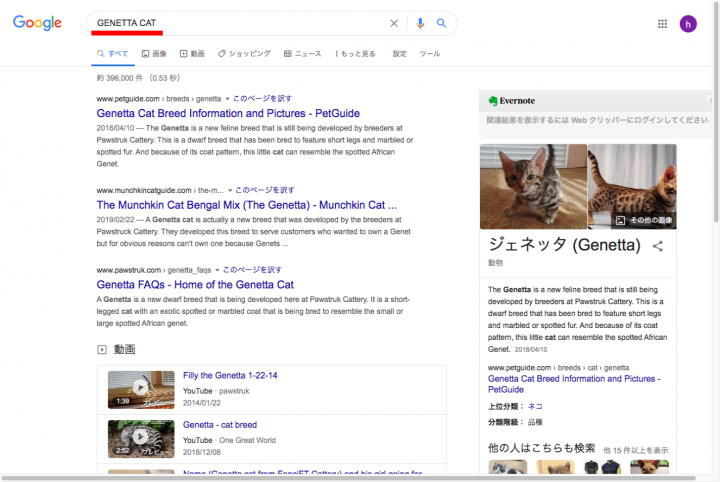This screenshot has height=482, width=720.
Task: Translate the petguide.com result page
Action: coord(262,99)
